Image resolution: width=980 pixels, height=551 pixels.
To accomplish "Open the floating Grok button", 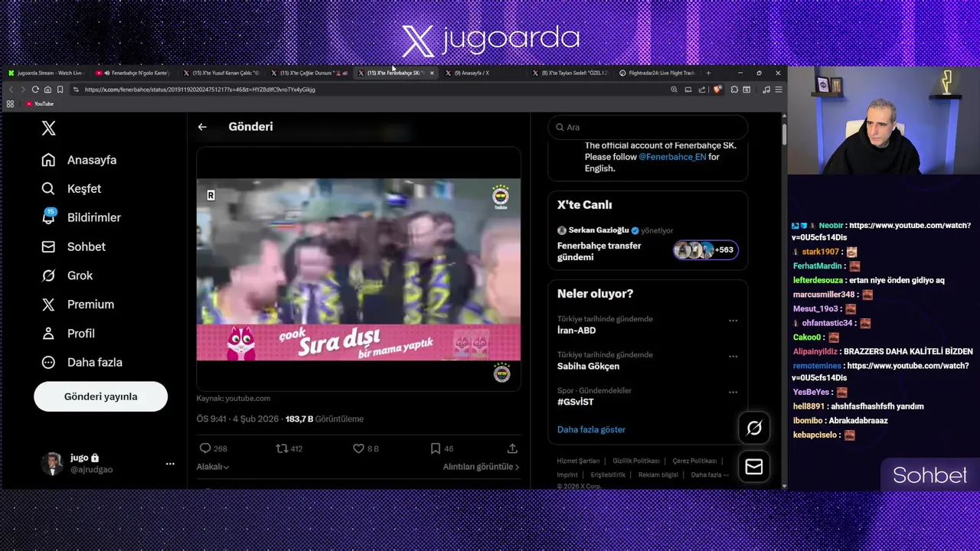I will [754, 429].
